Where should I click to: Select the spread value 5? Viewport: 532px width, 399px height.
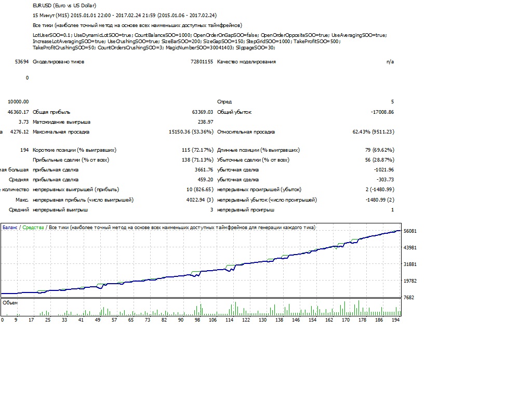pyautogui.click(x=393, y=102)
